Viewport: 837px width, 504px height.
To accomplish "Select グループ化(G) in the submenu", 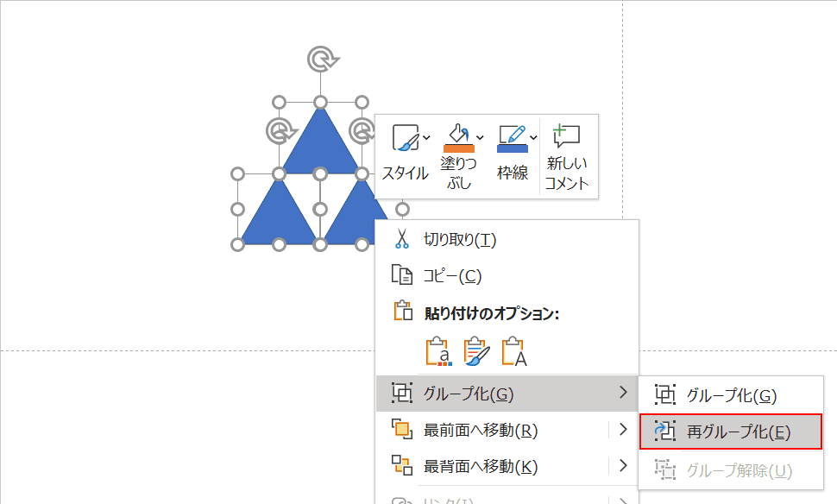I will [731, 395].
